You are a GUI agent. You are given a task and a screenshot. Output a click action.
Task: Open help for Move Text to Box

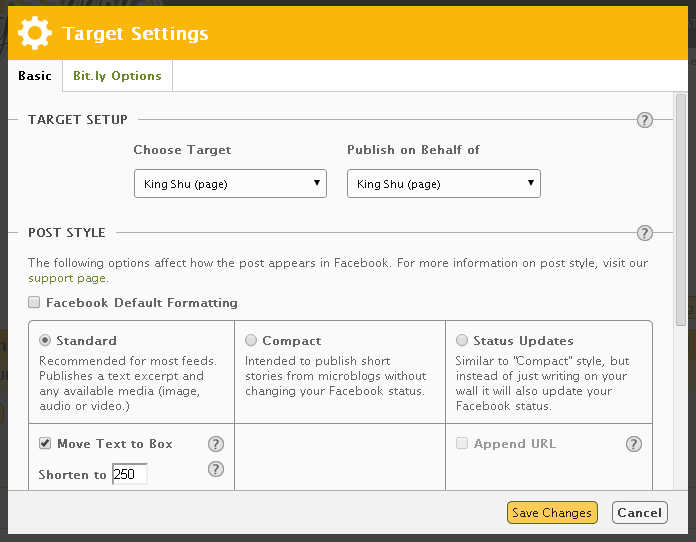point(216,444)
